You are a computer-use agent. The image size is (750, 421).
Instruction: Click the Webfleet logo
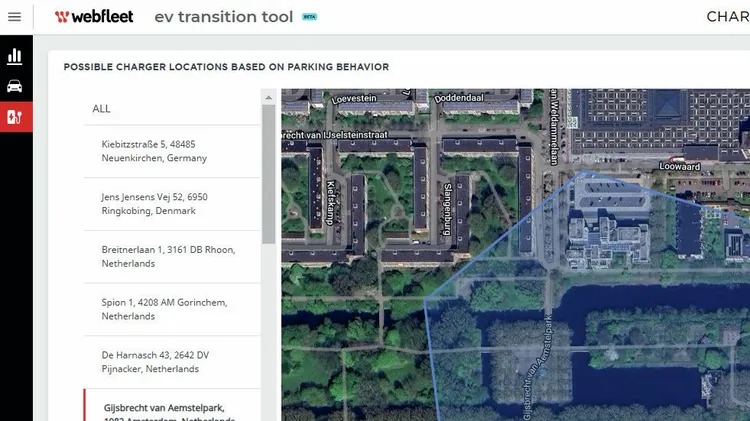point(94,17)
